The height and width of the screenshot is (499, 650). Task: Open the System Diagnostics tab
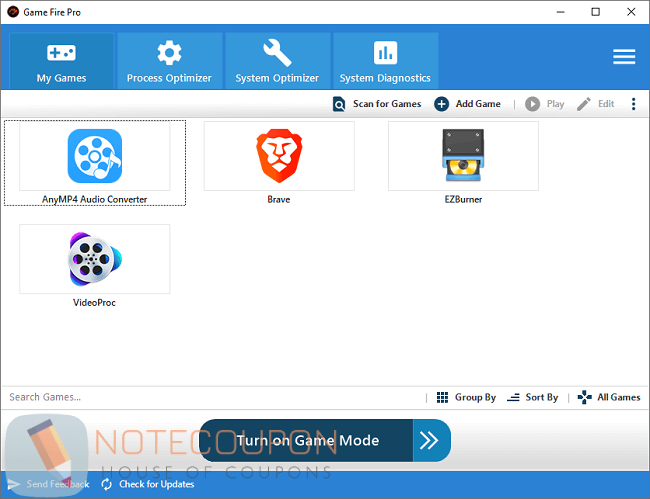point(386,61)
